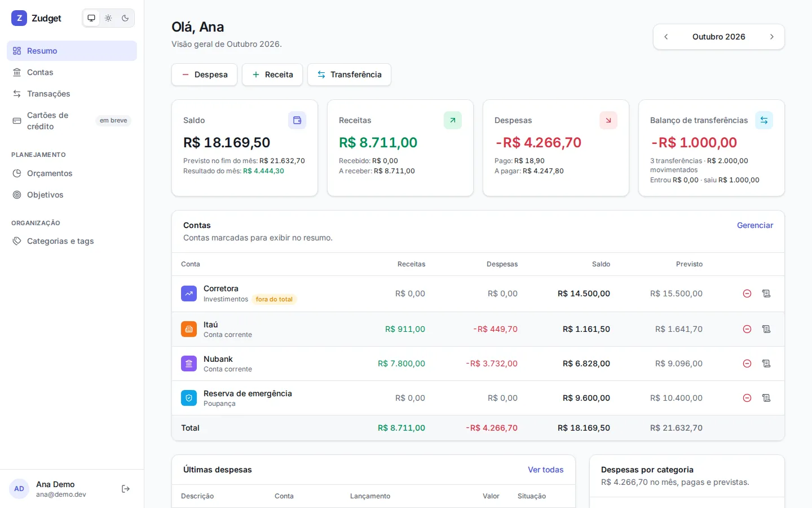Click the Itaú saldo value R$ 1.161,50
Viewport: 812px width, 508px height.
tap(586, 329)
